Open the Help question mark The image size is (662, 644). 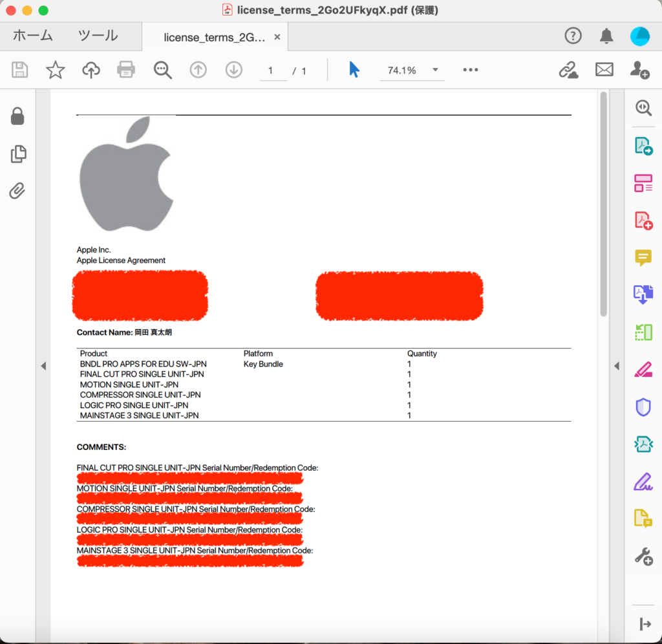point(573,36)
